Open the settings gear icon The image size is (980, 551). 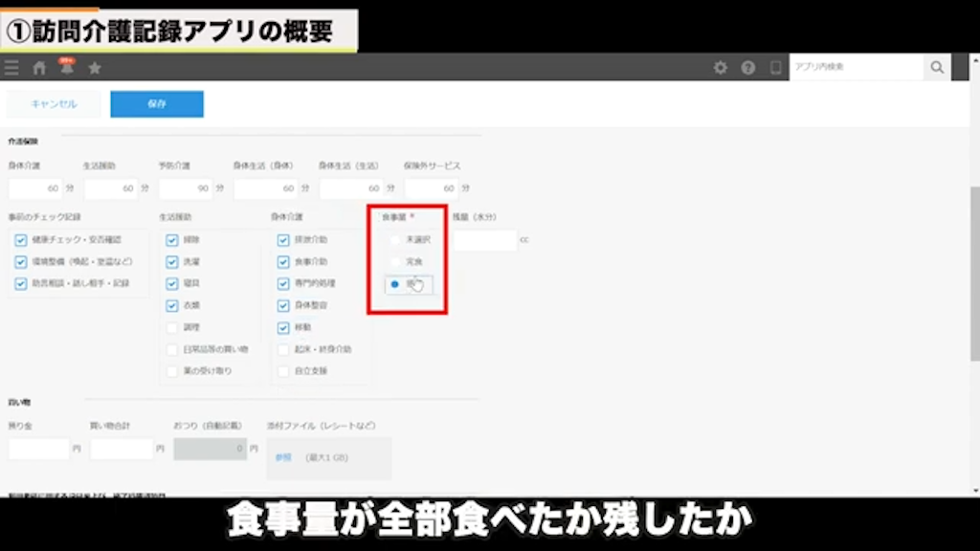[x=721, y=67]
